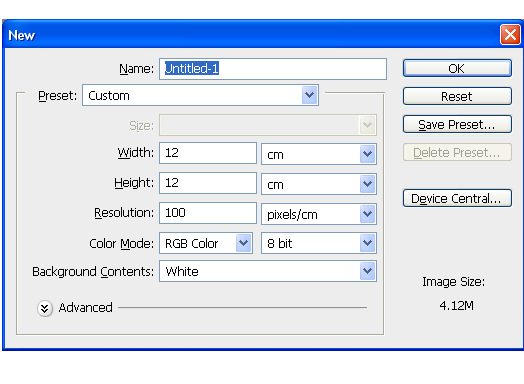Click the OK button
This screenshot has width=524, height=384.
(457, 68)
